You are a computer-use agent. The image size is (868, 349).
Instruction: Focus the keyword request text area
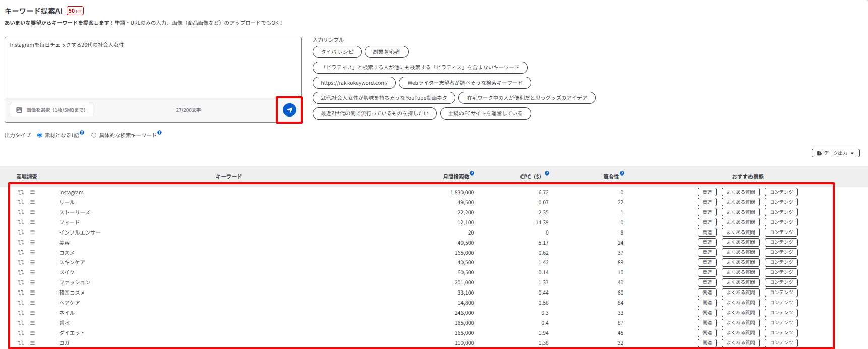point(153,68)
